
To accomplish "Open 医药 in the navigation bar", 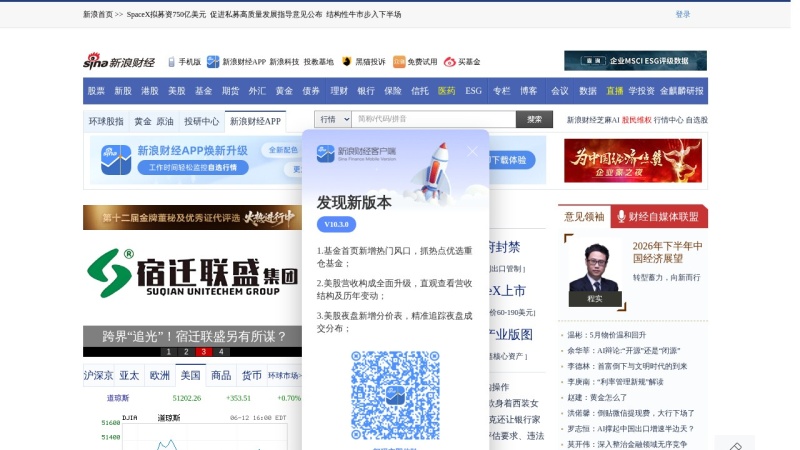I will tap(446, 91).
